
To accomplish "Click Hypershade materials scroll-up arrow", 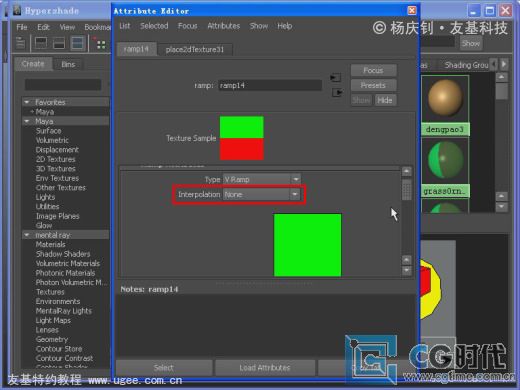I will [502, 77].
